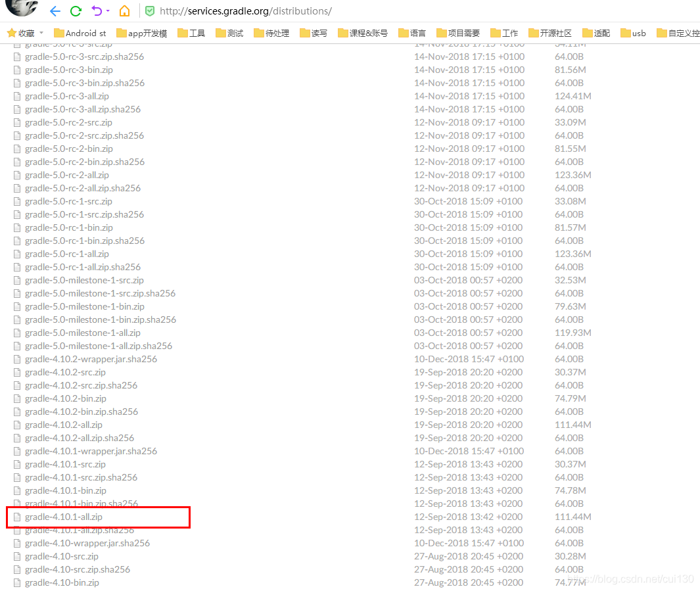Image resolution: width=700 pixels, height=591 pixels.
Task: Click file icon beside gradle-4.10.1-src.zip
Action: click(17, 465)
